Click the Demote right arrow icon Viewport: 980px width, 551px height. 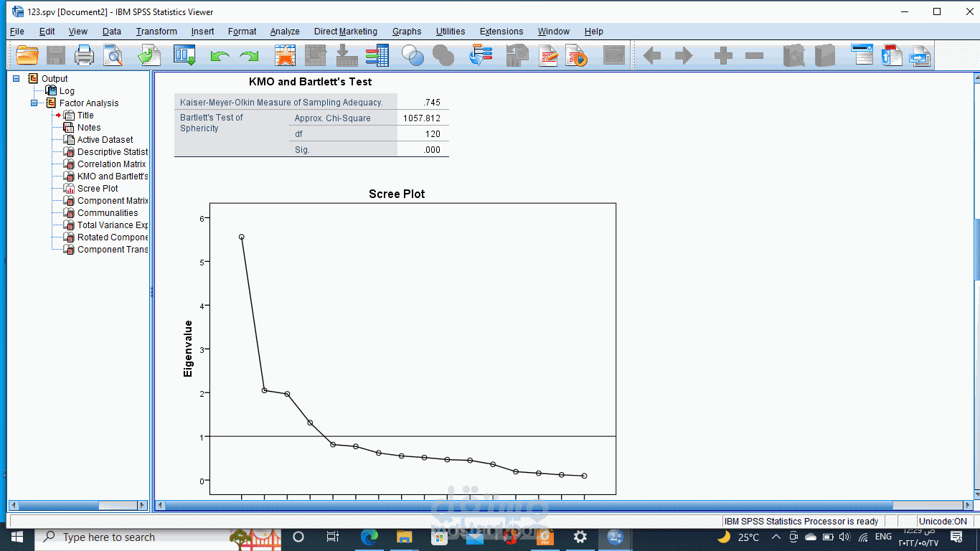point(684,55)
